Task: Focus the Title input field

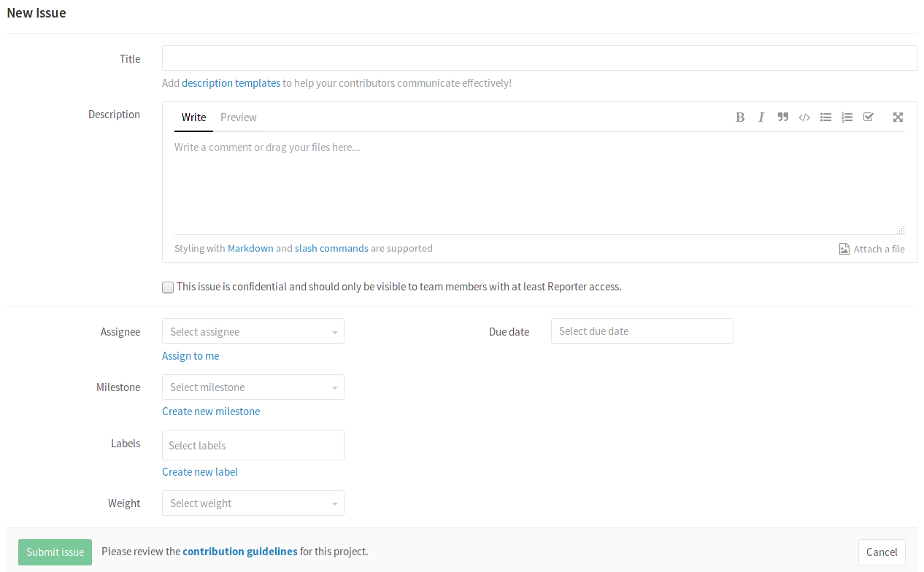Action: 539,58
